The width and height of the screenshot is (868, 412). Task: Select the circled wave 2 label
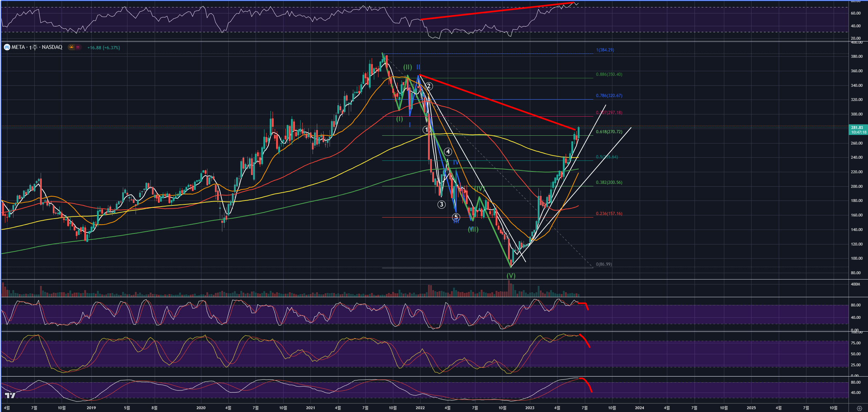[429, 86]
